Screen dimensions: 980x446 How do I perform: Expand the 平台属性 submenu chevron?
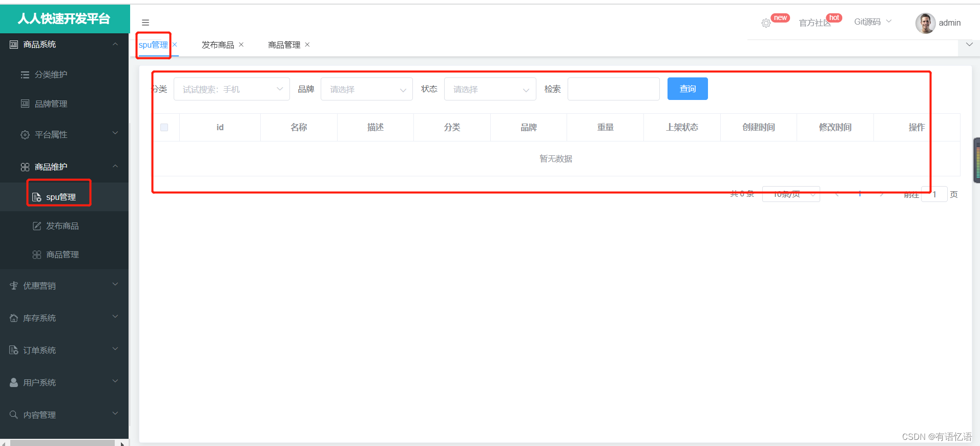[x=115, y=133]
